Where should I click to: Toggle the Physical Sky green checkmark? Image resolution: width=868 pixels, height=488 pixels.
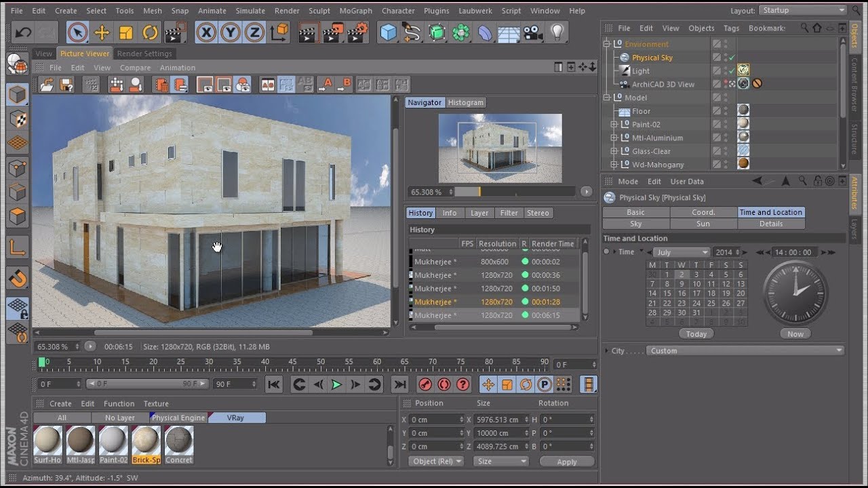(732, 58)
